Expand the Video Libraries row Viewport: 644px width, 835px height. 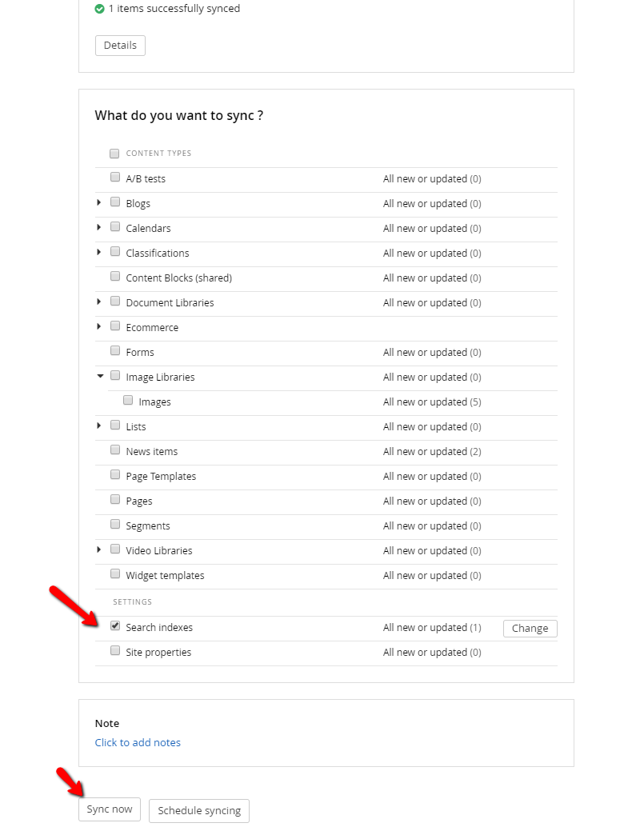pos(99,549)
